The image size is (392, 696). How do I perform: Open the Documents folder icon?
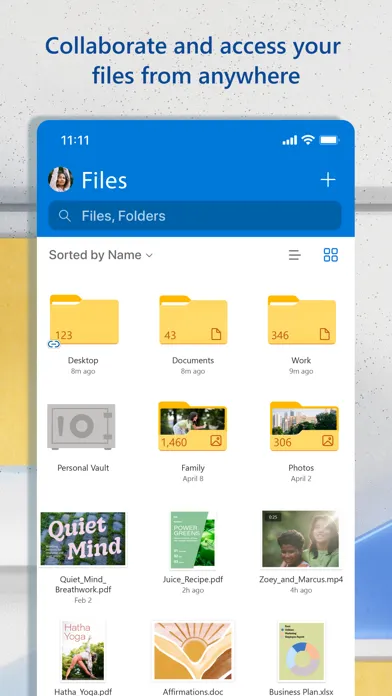(x=194, y=319)
